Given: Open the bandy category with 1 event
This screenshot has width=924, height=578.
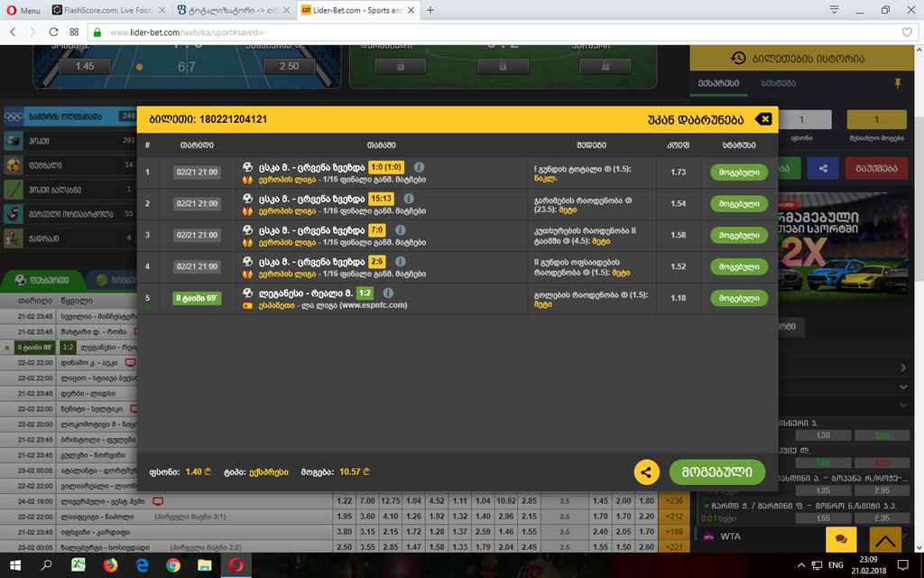Looking at the screenshot, I should (x=70, y=190).
